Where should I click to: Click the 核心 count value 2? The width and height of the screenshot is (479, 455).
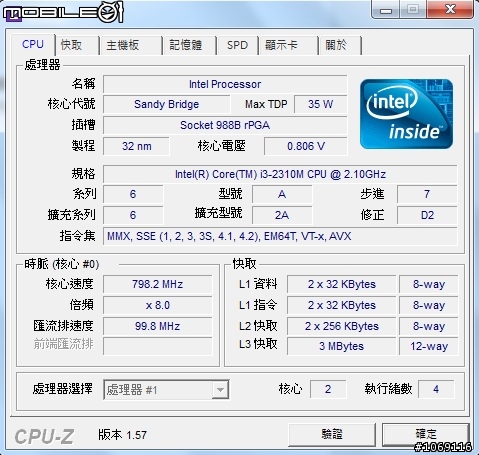point(328,389)
